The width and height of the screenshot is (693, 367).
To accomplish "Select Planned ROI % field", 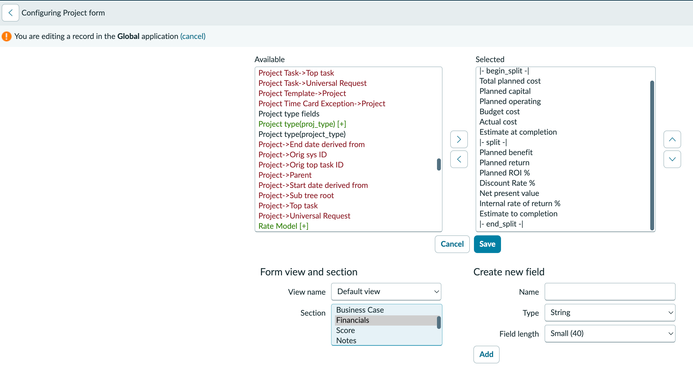I will pyautogui.click(x=504, y=172).
